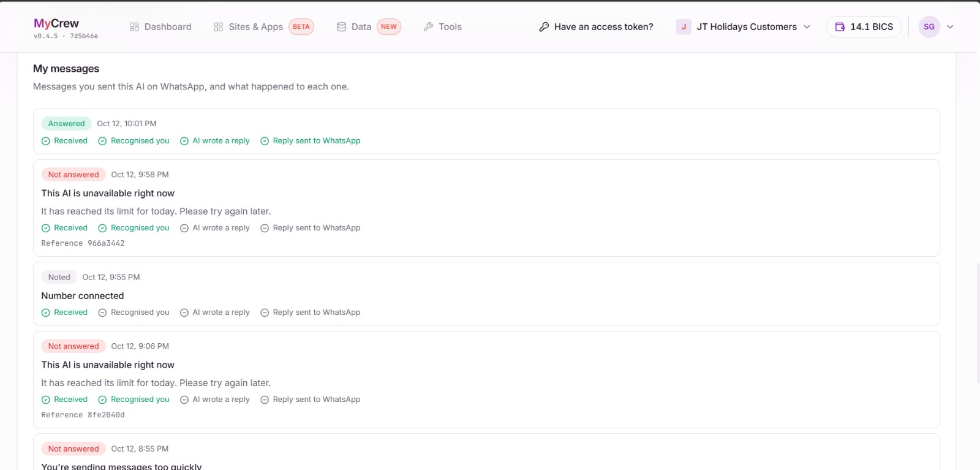Click the NEW badge next to Data
The height and width of the screenshot is (470, 980).
[x=389, y=27]
